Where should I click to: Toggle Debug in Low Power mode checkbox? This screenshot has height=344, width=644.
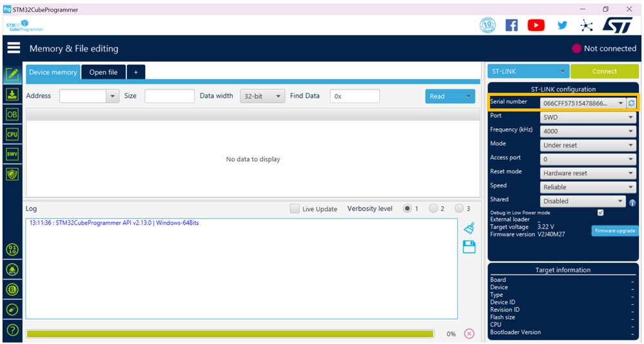point(600,213)
